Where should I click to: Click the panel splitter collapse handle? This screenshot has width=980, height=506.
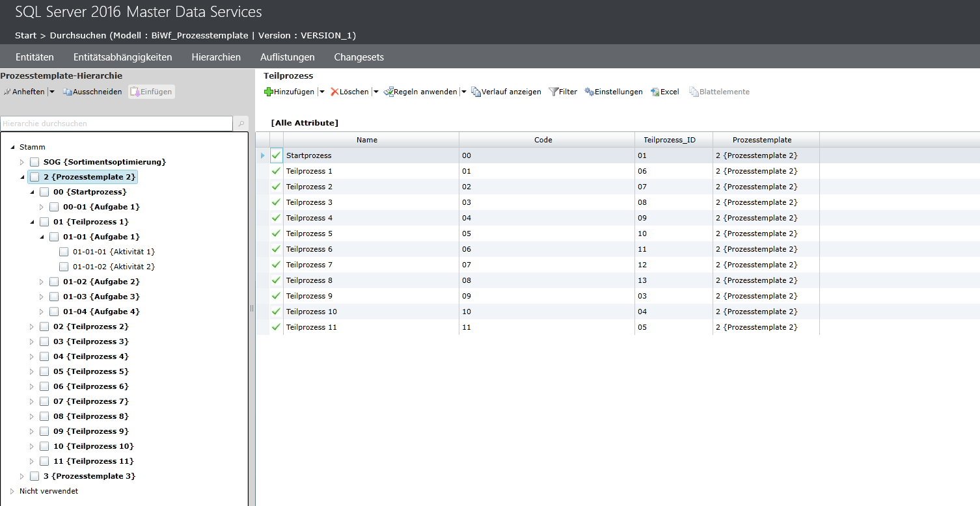251,308
